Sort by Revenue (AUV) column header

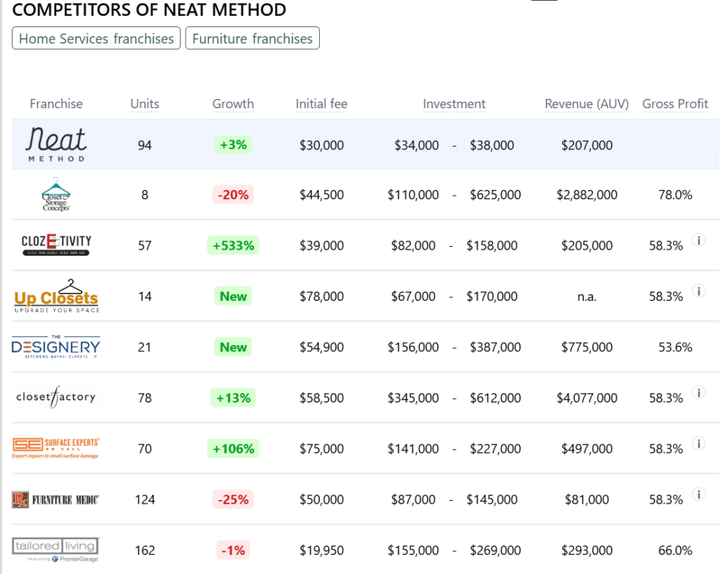click(x=587, y=104)
